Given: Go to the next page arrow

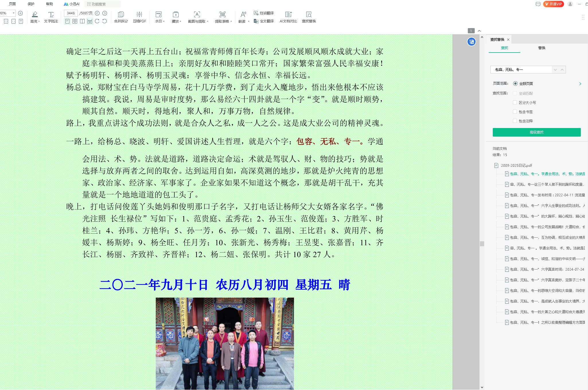Looking at the screenshot, I should click(x=105, y=13).
